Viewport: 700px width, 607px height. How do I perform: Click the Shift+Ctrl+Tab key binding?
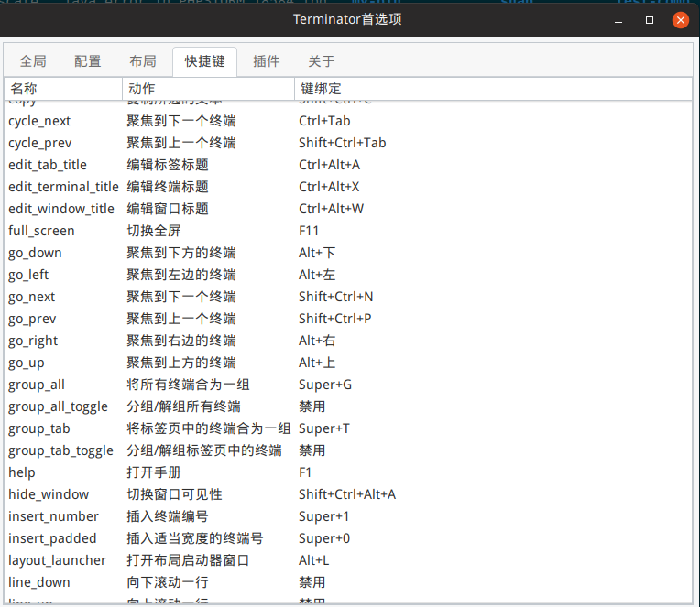343,143
